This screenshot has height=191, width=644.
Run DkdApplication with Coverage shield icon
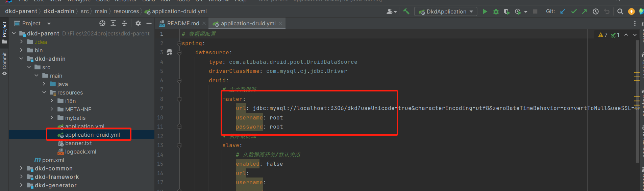click(x=506, y=11)
